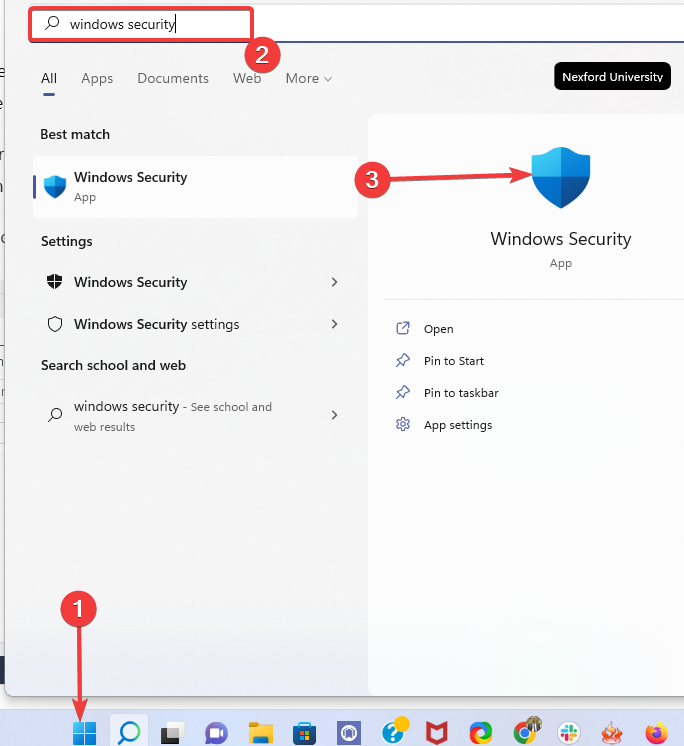Viewport: 684px width, 746px height.
Task: Click the purple arch app icon in taskbar
Action: [349, 733]
